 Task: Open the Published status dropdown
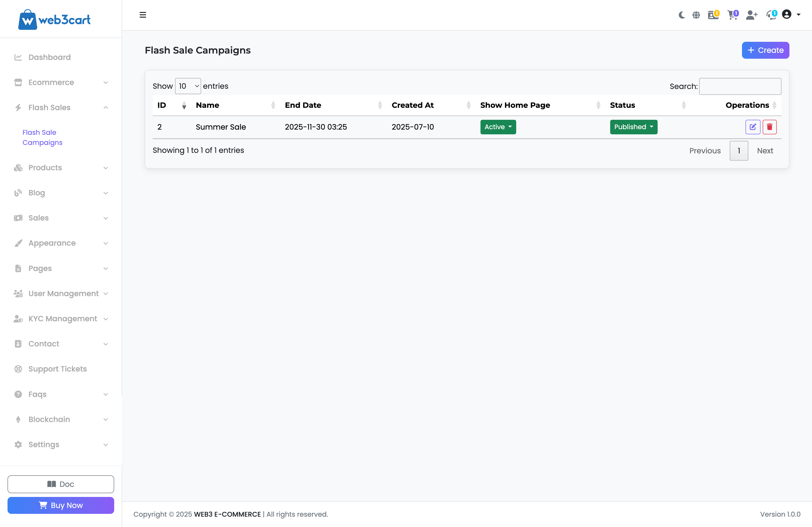[633, 127]
